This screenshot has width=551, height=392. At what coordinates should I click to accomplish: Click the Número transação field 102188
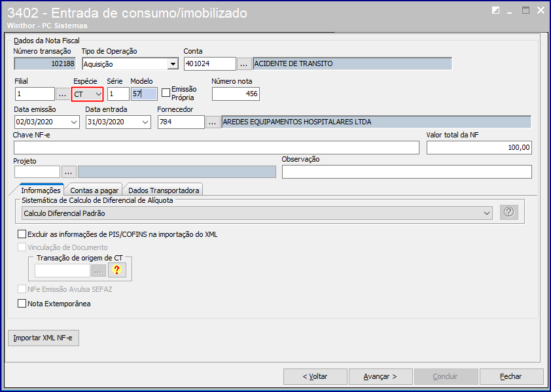click(x=44, y=63)
